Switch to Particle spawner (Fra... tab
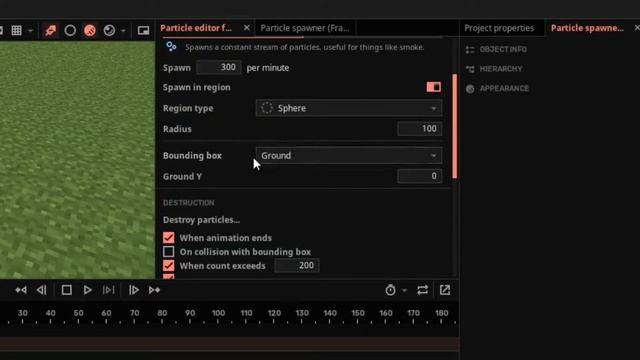 305,28
